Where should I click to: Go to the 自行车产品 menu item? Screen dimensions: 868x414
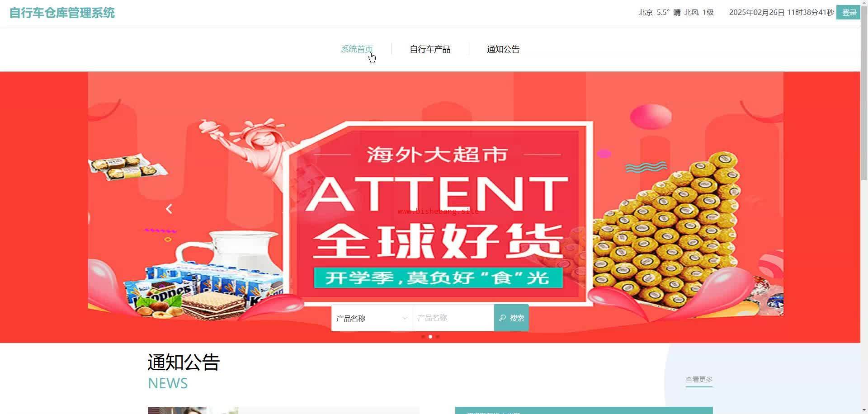point(430,49)
